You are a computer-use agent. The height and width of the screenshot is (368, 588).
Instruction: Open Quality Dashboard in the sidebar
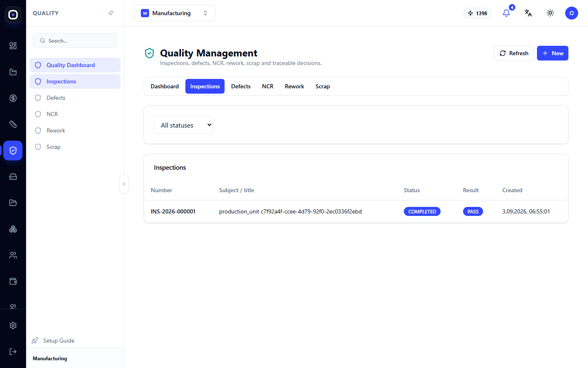pos(75,65)
